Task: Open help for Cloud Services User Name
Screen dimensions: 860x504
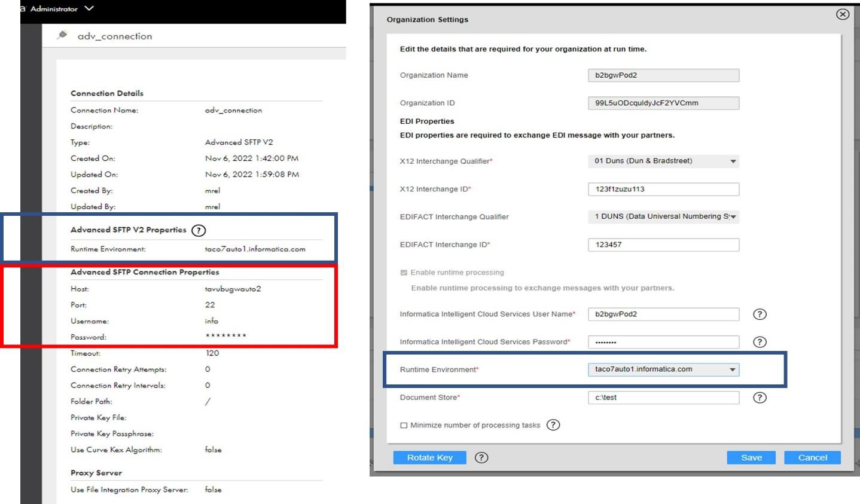Action: 760,314
